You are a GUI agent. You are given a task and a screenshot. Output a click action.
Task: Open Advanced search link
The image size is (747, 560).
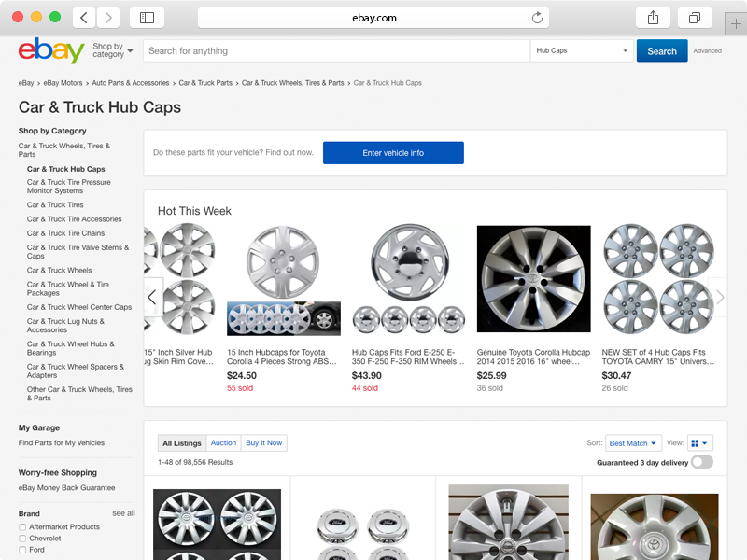[x=707, y=51]
